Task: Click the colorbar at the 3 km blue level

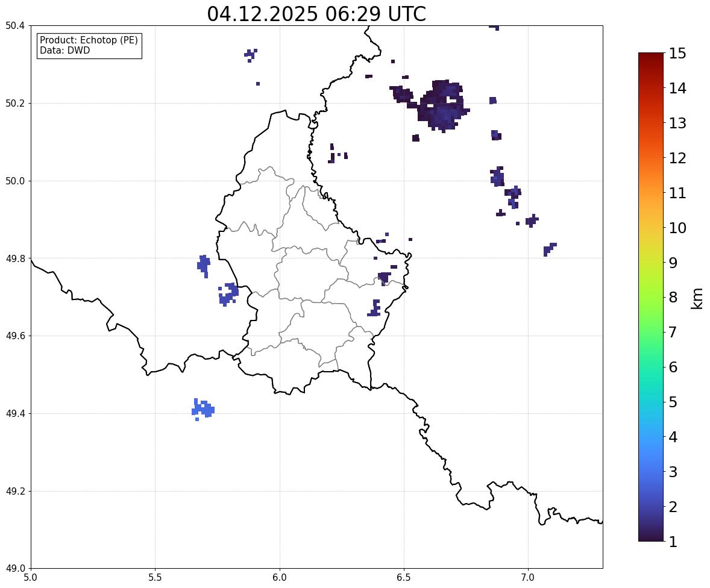Action: coord(651,471)
